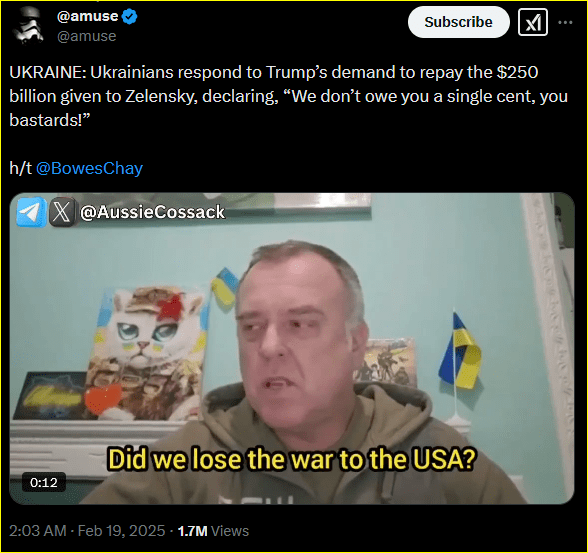Open the @BowesChay mention link

click(x=89, y=168)
